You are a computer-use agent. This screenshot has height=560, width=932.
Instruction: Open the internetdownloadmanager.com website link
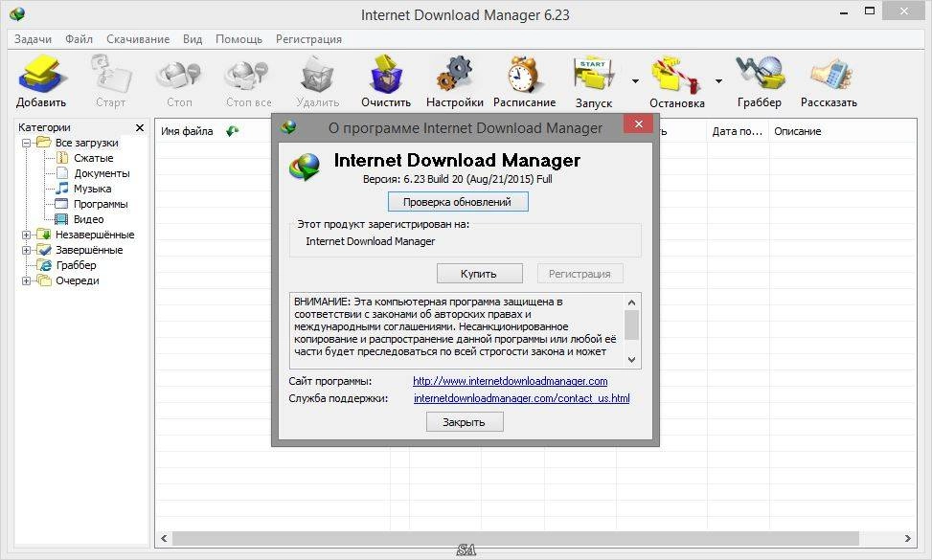pyautogui.click(x=510, y=381)
